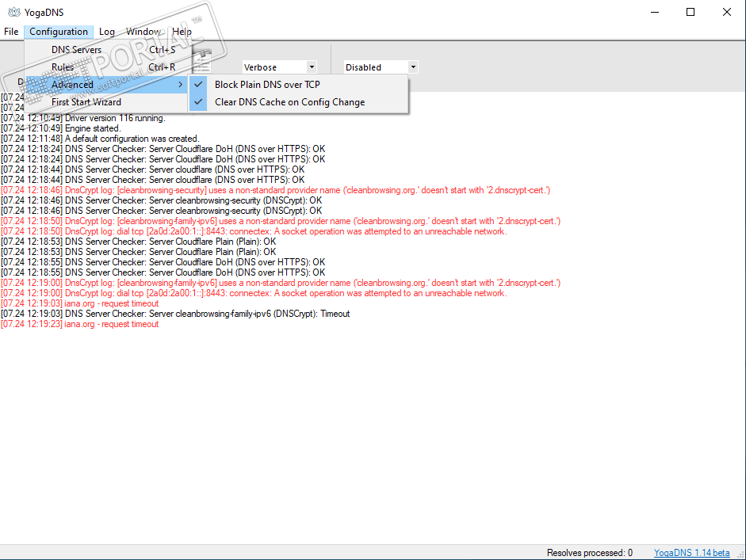Select 'A default configuration was created.' line
The width and height of the screenshot is (746, 560).
(100, 139)
